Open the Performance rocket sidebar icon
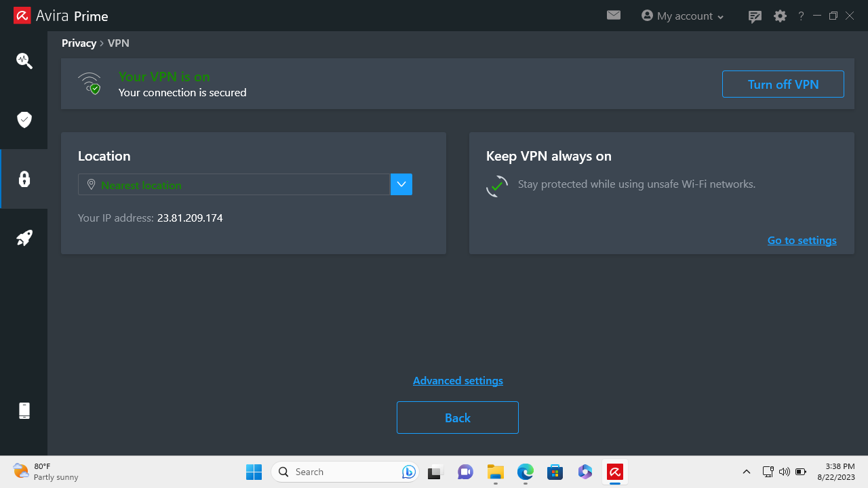Image resolution: width=868 pixels, height=488 pixels. coord(24,238)
